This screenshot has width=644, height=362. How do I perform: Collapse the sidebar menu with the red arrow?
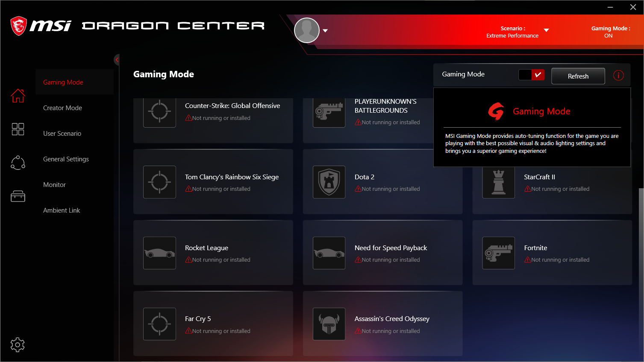coord(117,60)
